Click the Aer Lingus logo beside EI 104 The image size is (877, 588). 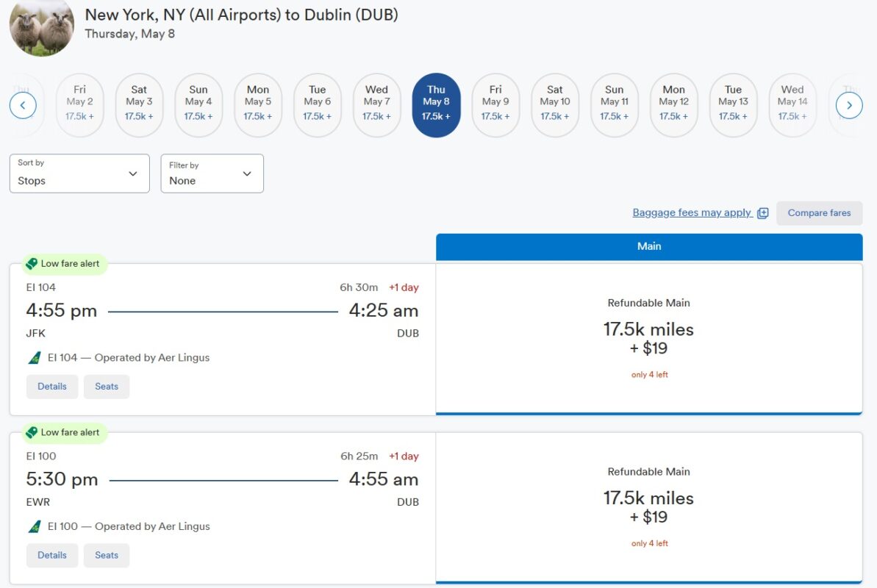click(x=34, y=357)
